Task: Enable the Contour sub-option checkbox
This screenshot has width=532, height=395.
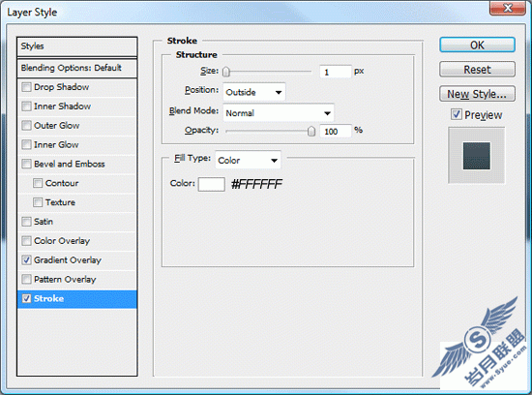Action: pos(38,183)
